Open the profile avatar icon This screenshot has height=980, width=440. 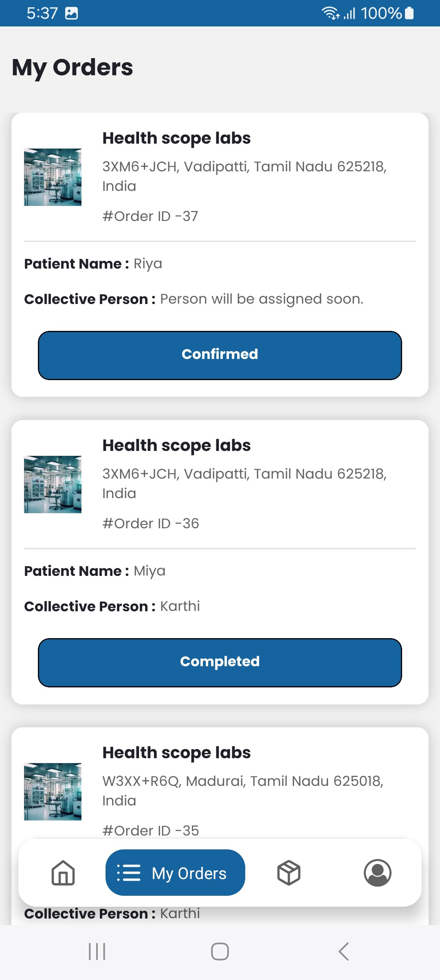(377, 873)
